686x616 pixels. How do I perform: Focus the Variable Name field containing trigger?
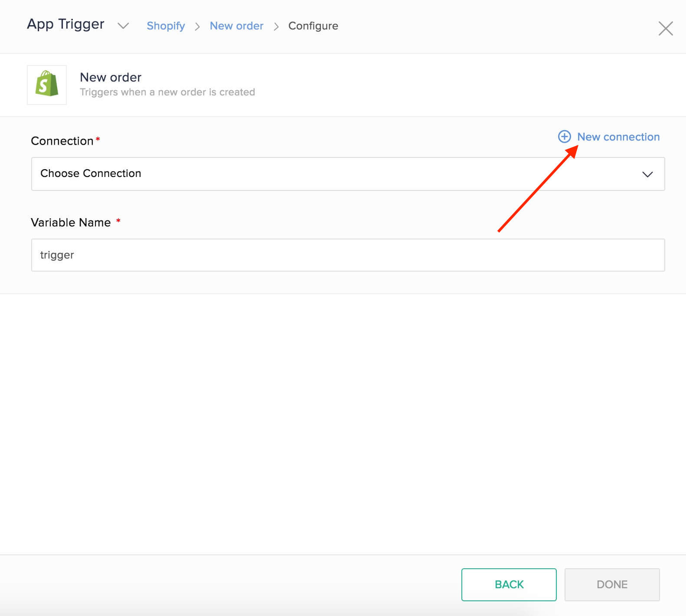click(x=347, y=255)
